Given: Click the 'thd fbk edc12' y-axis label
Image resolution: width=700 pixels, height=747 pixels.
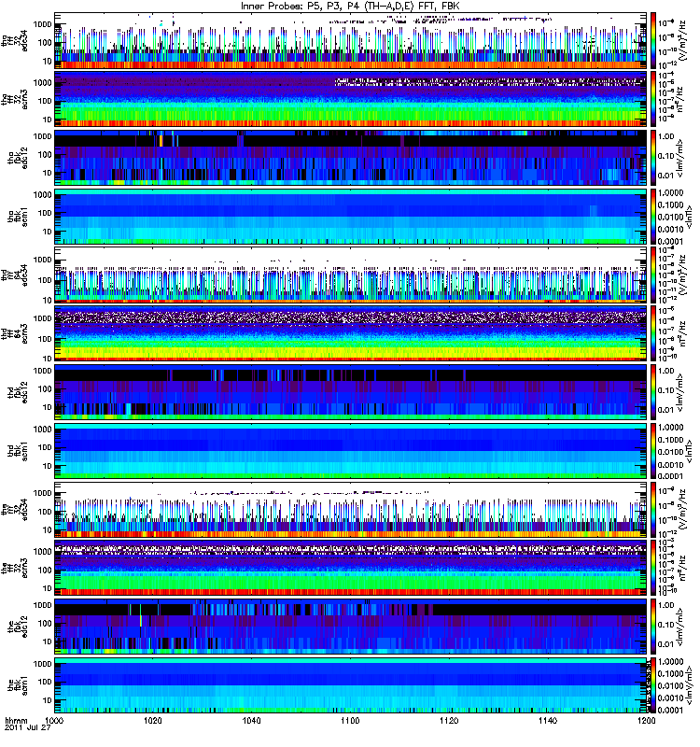Looking at the screenshot, I should pyautogui.click(x=18, y=392).
